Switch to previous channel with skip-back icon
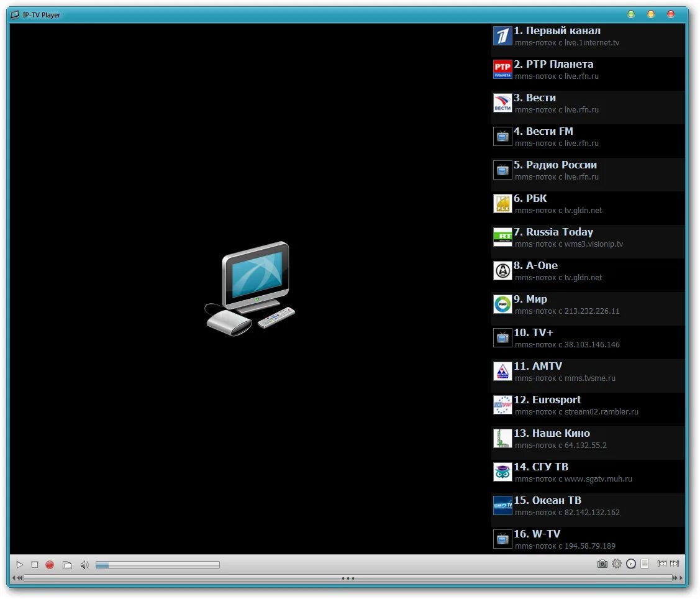 pos(661,563)
